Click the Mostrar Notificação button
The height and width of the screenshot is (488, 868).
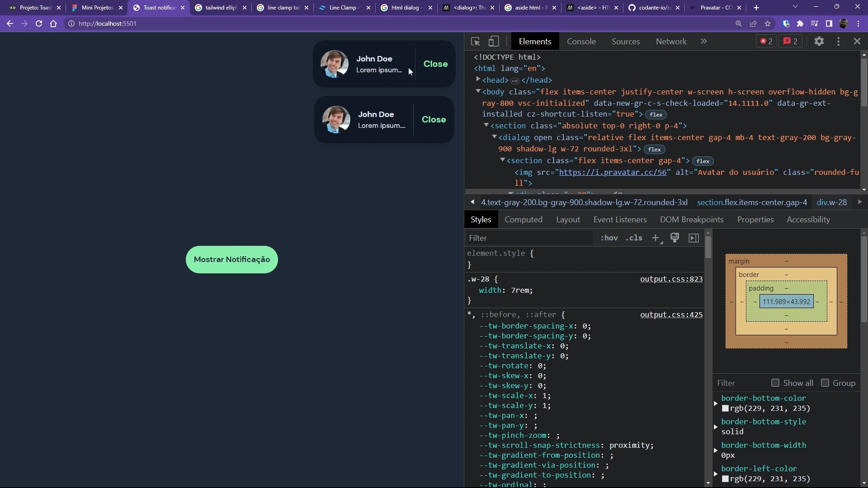pos(231,259)
